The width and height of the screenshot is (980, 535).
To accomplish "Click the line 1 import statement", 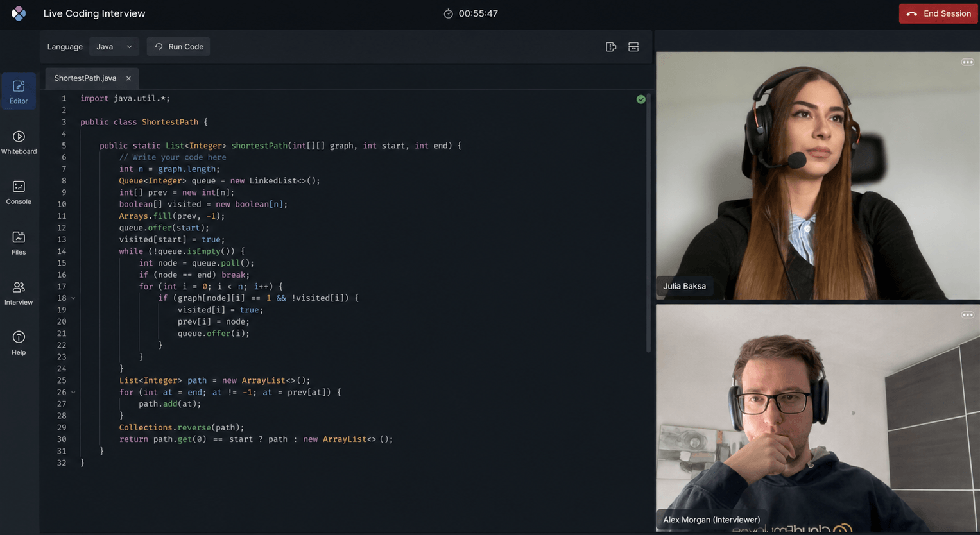I will coord(125,99).
